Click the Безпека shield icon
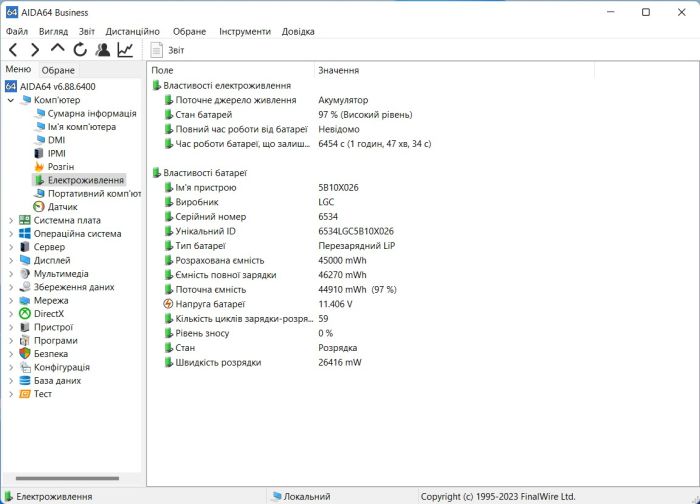Viewport: 700px width, 504px height. coord(25,354)
